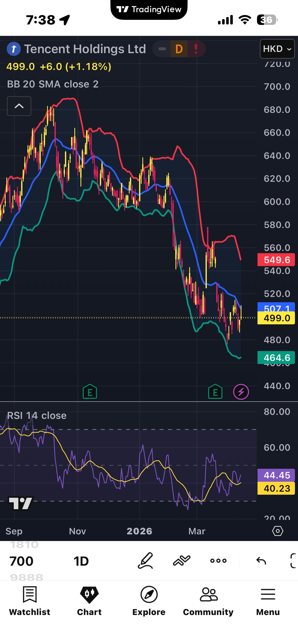This screenshot has width=298, height=644.
Task: Select the BB 20 SMA close indicator label
Action: coord(53,84)
